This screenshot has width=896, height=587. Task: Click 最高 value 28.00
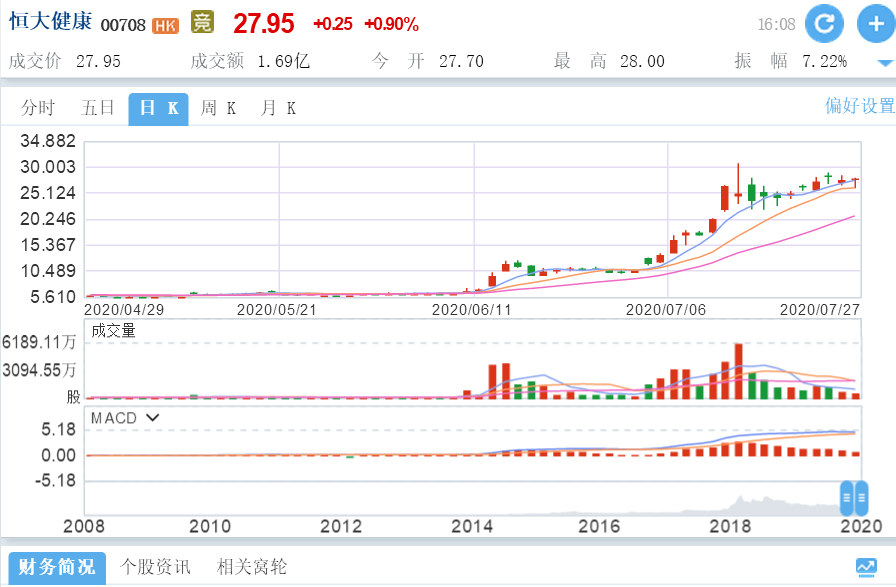pos(642,61)
